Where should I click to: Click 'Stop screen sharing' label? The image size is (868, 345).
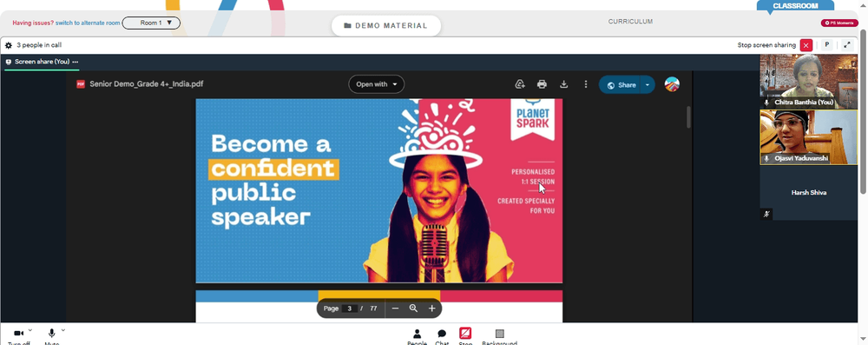tap(766, 45)
